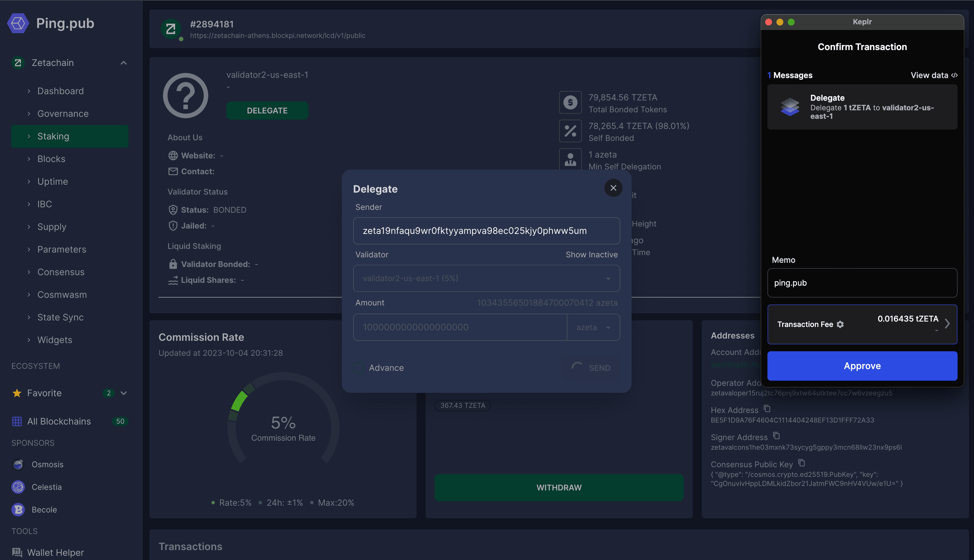Open the Governance menu item
The height and width of the screenshot is (560, 974).
tap(63, 113)
